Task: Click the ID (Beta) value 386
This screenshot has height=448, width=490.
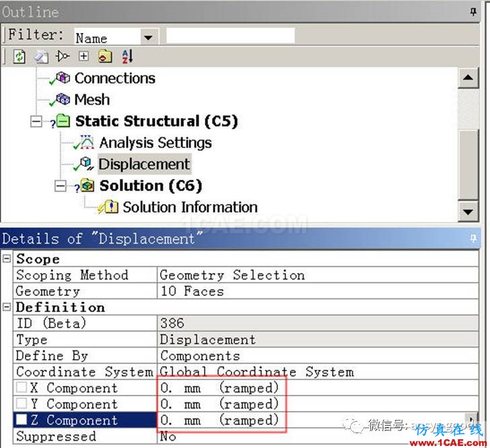Action: point(318,323)
